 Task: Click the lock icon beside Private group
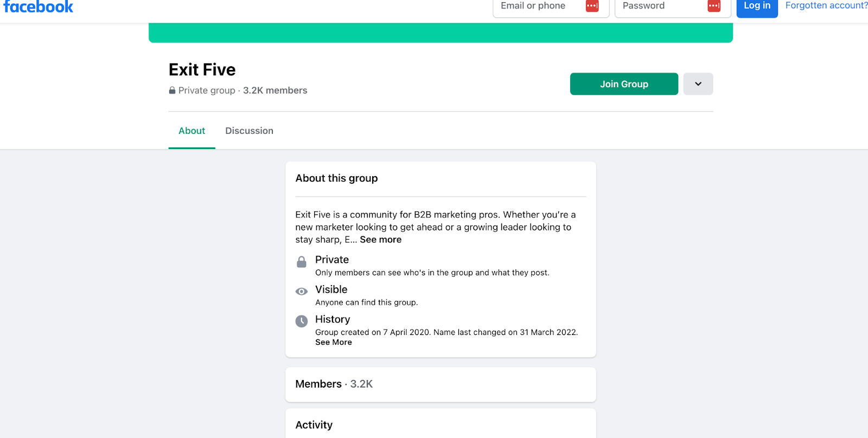tap(172, 91)
